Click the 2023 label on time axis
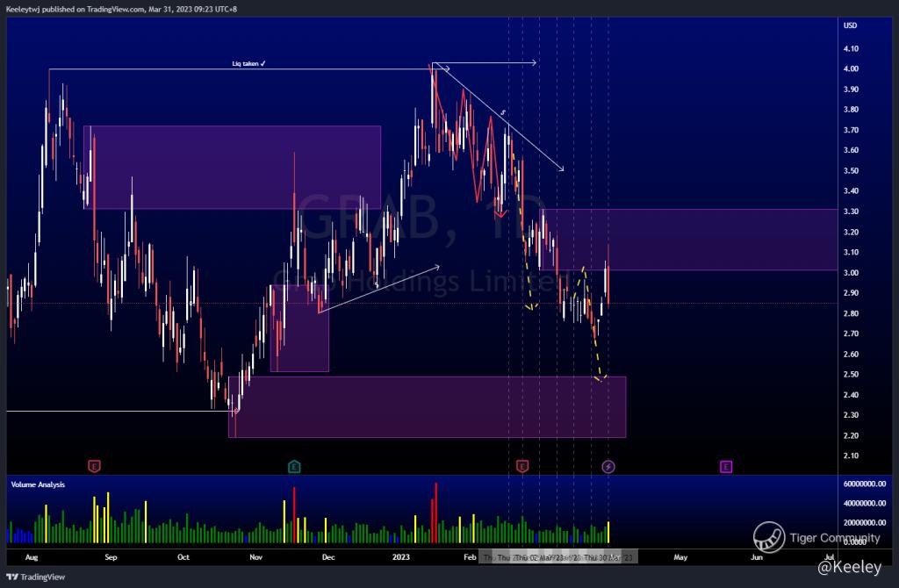 tap(400, 557)
